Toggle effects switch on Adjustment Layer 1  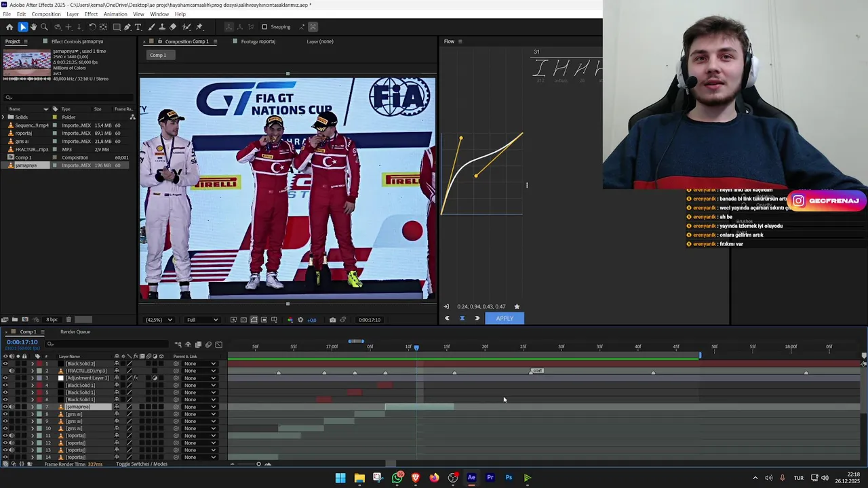pos(136,378)
